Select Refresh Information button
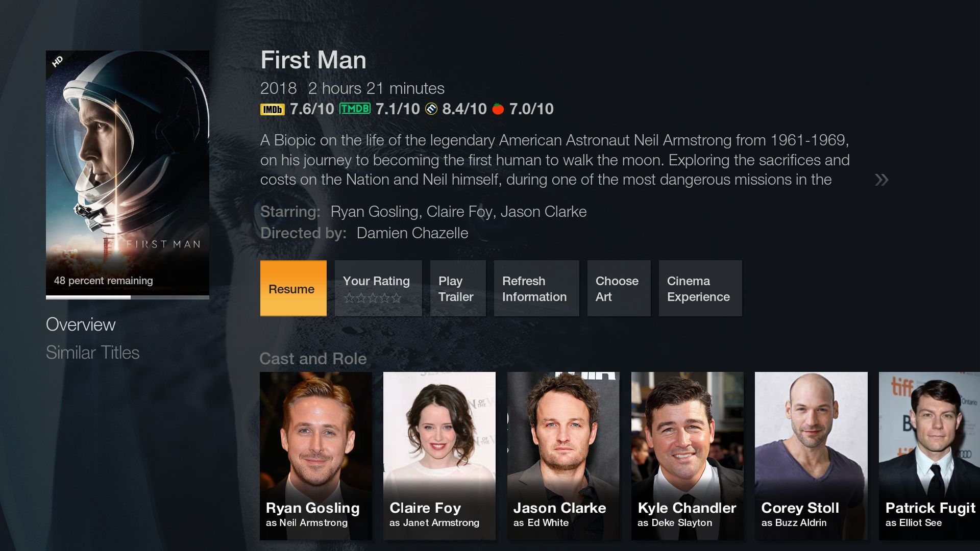The image size is (980, 551). (536, 288)
